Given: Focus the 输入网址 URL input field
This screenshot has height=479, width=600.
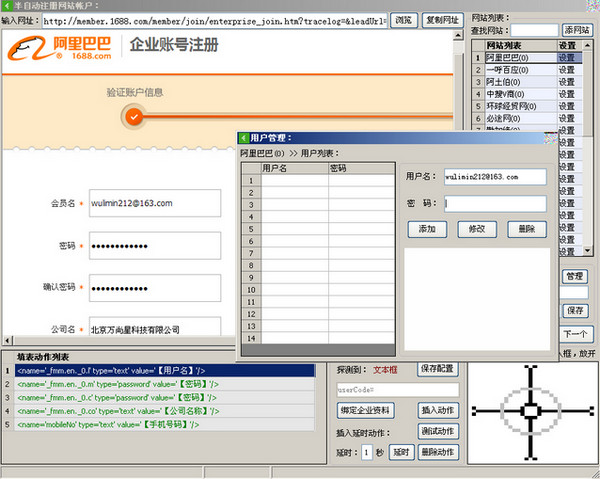Looking at the screenshot, I should (x=215, y=21).
